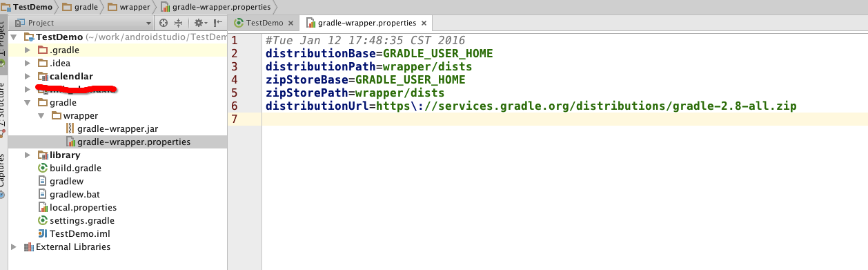Click the local.properties file icon
Screen dimensions: 868x270
42,207
